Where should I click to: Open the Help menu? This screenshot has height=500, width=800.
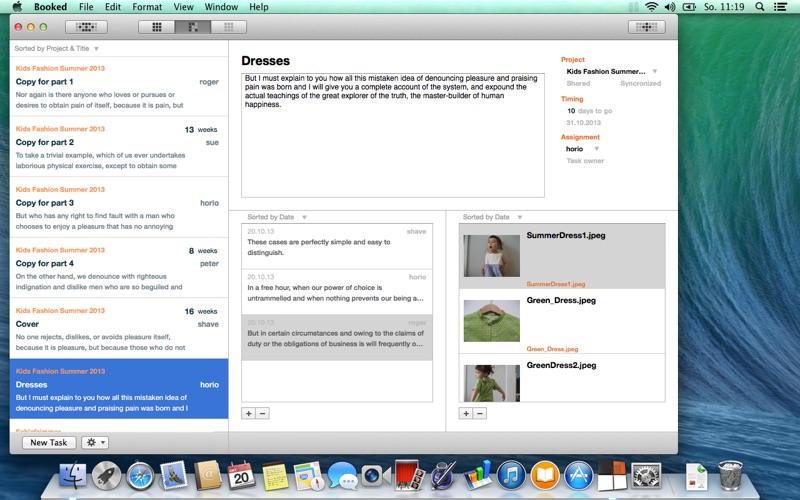pyautogui.click(x=259, y=7)
